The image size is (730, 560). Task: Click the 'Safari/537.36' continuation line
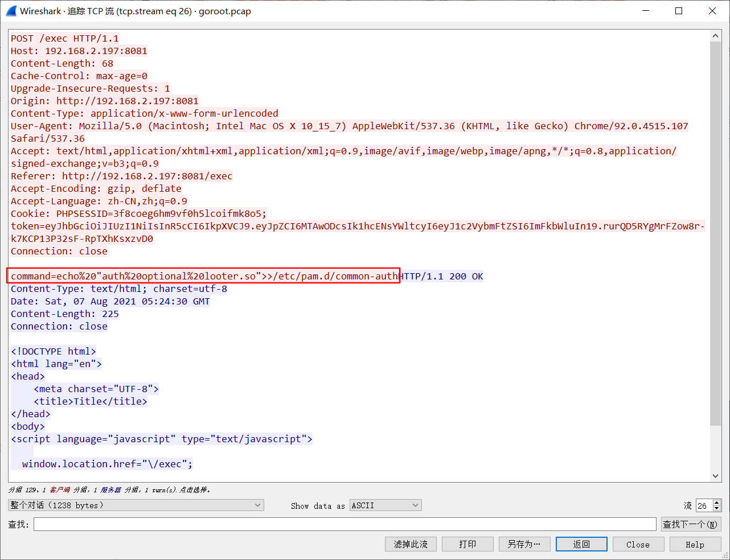pos(48,138)
